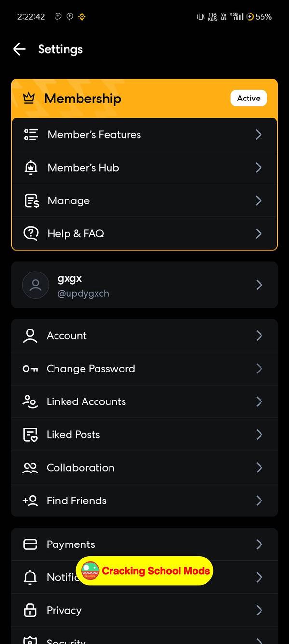289x644 pixels.
Task: Click the crown icon beside Membership
Action: point(29,98)
